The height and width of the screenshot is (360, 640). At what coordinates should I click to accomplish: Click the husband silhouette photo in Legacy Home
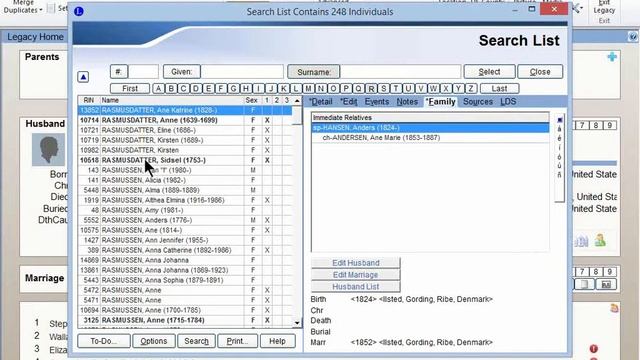49,149
